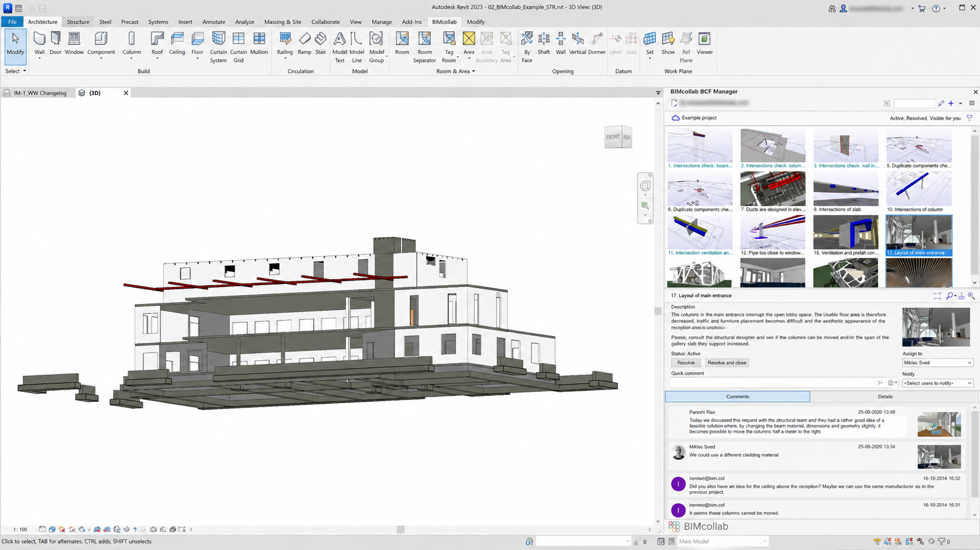Toggle the detail level icon in view control bar
980x550 pixels.
point(42,529)
